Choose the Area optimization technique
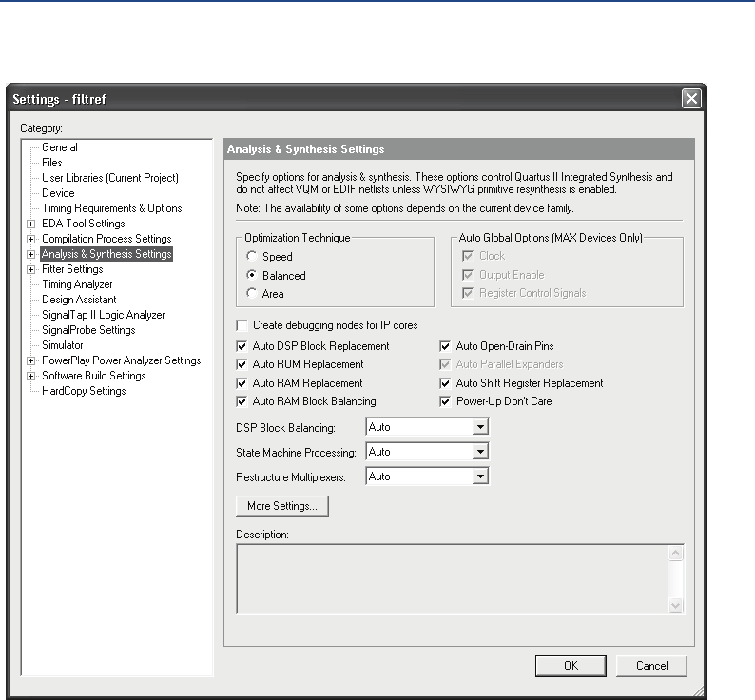The height and width of the screenshot is (700, 755). (x=252, y=294)
